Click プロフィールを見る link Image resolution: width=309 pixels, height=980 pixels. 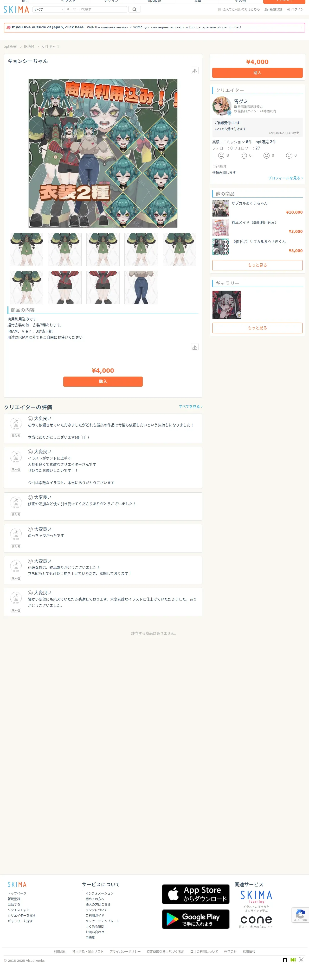click(x=285, y=178)
